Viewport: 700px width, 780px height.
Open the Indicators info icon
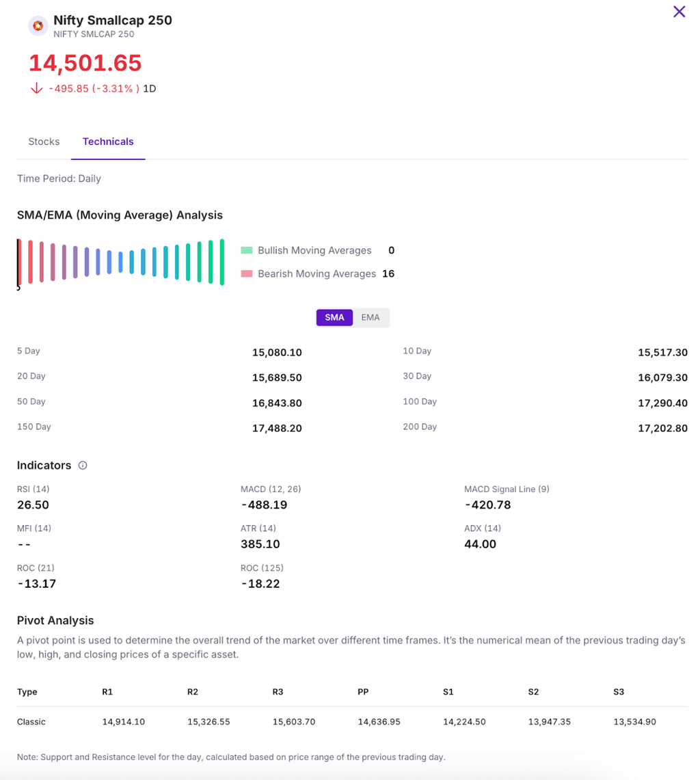click(x=83, y=466)
